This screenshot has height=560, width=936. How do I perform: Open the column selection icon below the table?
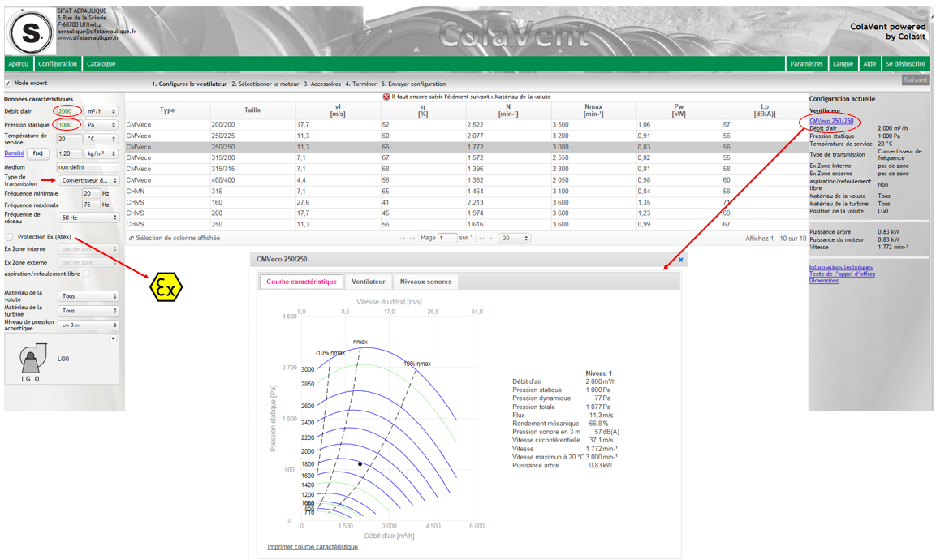tap(132, 239)
